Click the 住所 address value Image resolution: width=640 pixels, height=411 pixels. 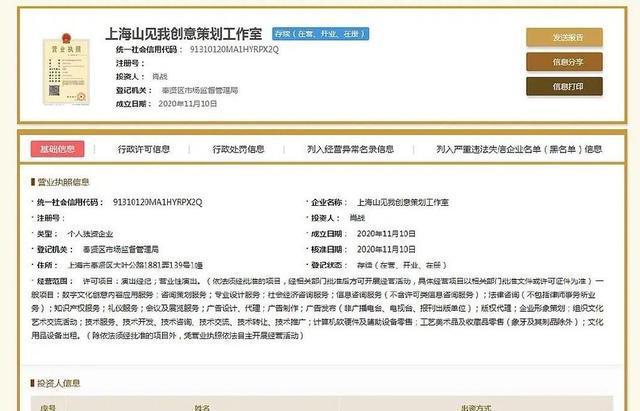135,265
